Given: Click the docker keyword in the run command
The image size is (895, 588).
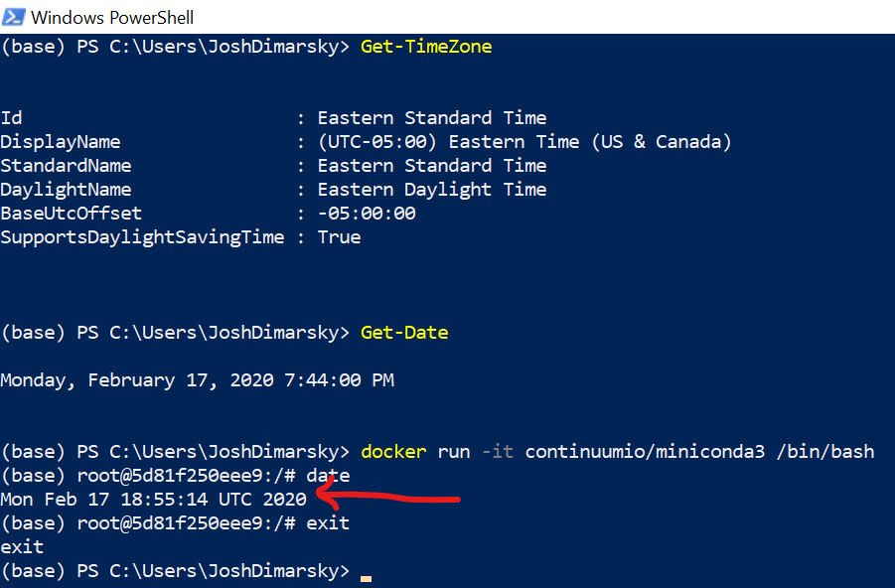Looking at the screenshot, I should click(392, 451).
